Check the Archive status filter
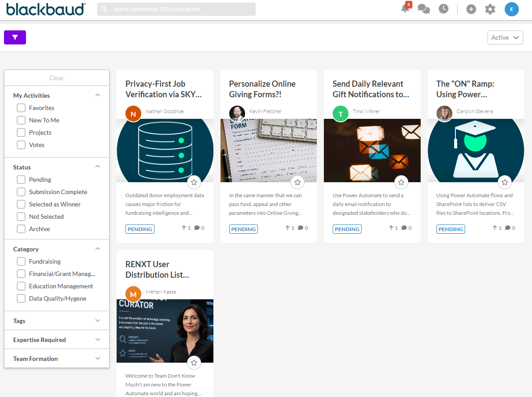This screenshot has width=532, height=397. [x=21, y=229]
